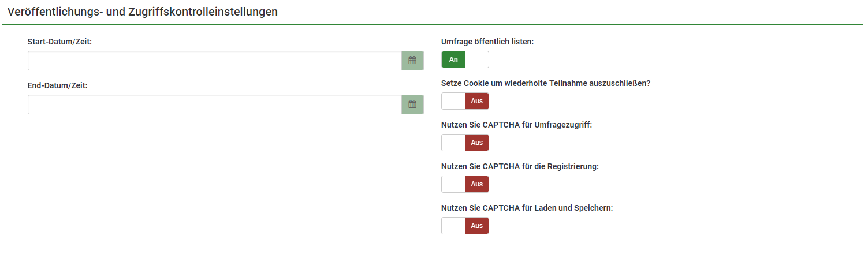Click the 'End-Datum/Zeit:' label
The width and height of the screenshot is (868, 265).
pyautogui.click(x=61, y=85)
